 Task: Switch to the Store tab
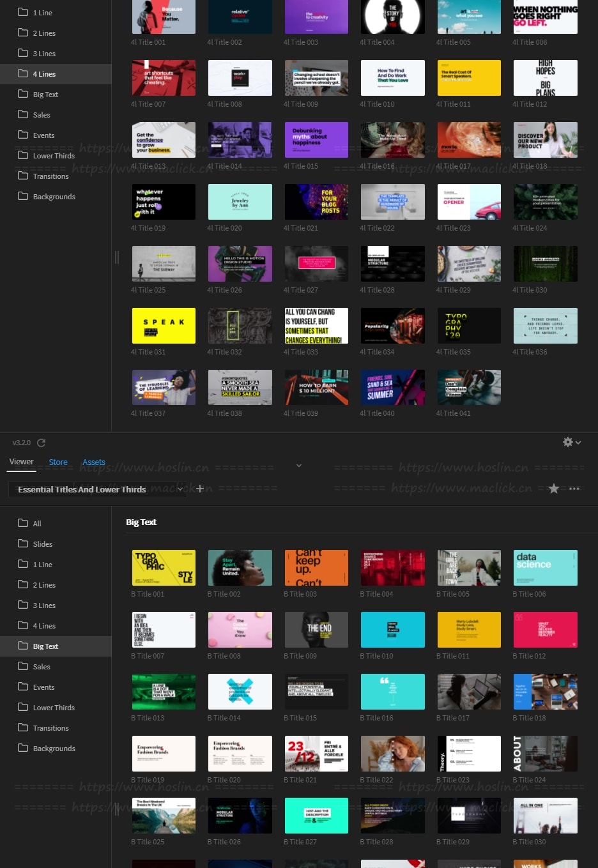tap(58, 462)
